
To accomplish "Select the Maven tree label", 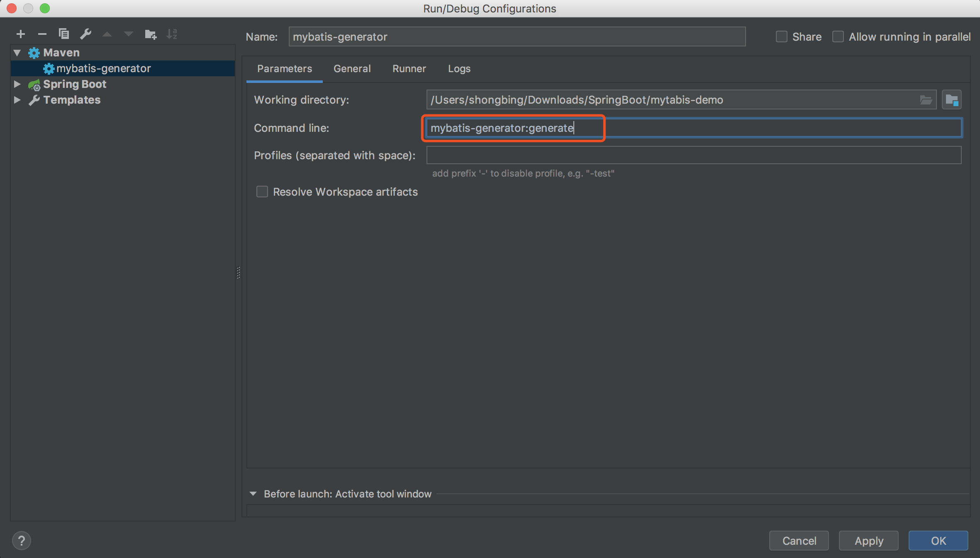I will coord(61,53).
